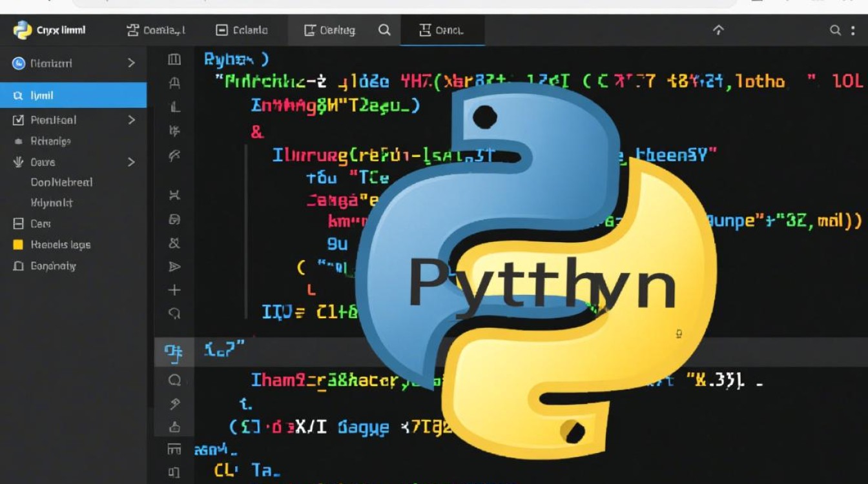Switch to the Oerhng tab in the top bar
The width and height of the screenshot is (868, 484).
click(330, 30)
